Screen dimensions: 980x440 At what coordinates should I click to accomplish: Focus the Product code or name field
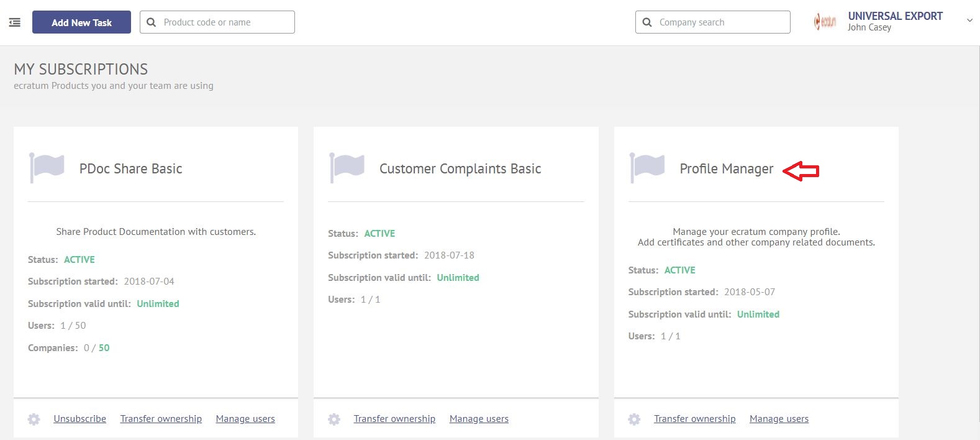tap(217, 22)
